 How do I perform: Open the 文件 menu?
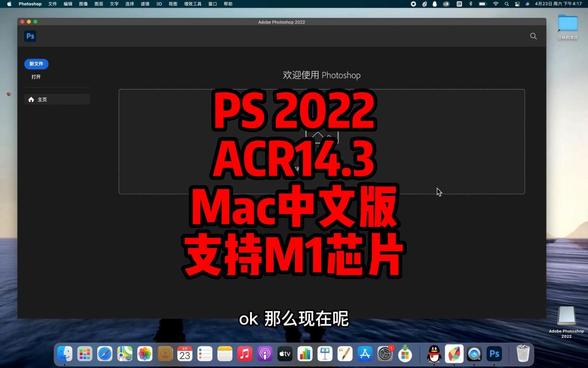tap(52, 4)
